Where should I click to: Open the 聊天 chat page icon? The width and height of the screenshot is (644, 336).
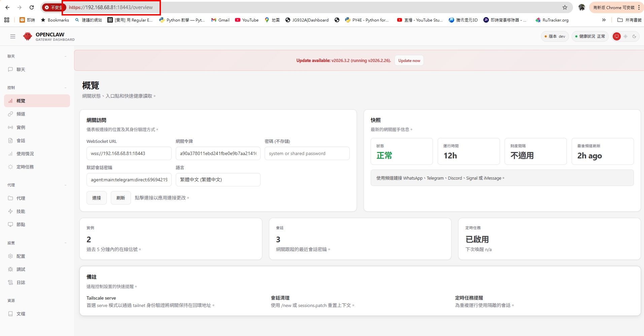click(10, 69)
